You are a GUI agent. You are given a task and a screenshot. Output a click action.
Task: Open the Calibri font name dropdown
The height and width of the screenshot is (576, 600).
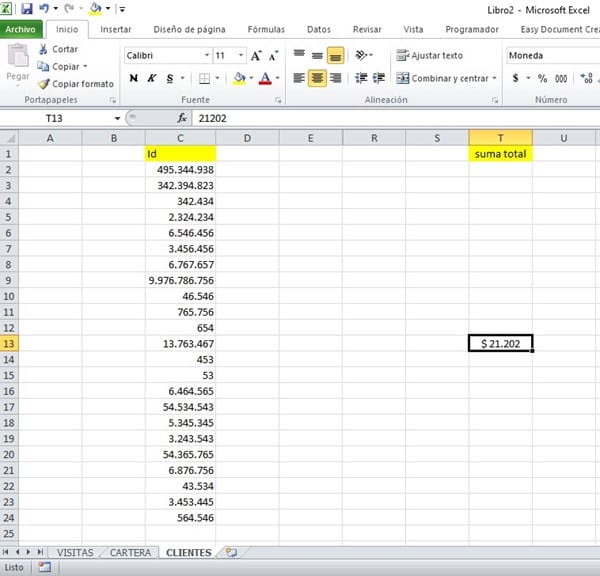pyautogui.click(x=206, y=56)
